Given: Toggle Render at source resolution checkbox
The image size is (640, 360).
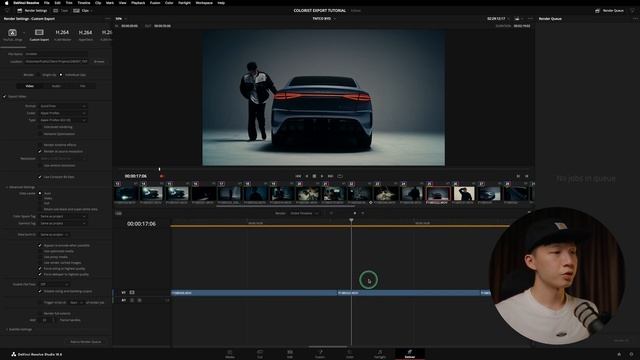Looking at the screenshot, I should 40,151.
